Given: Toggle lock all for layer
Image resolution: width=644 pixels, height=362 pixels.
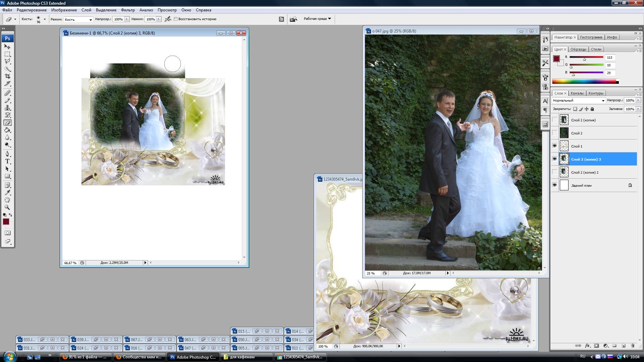Looking at the screenshot, I should pos(592,109).
